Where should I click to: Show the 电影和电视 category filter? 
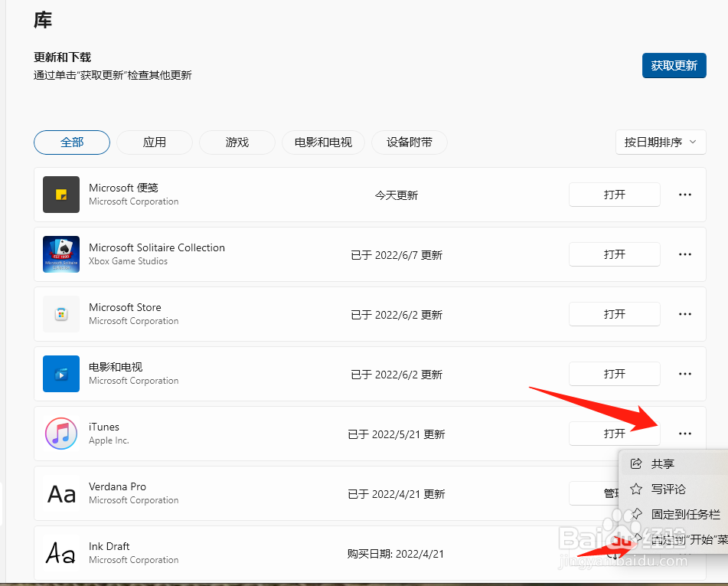tap(323, 142)
